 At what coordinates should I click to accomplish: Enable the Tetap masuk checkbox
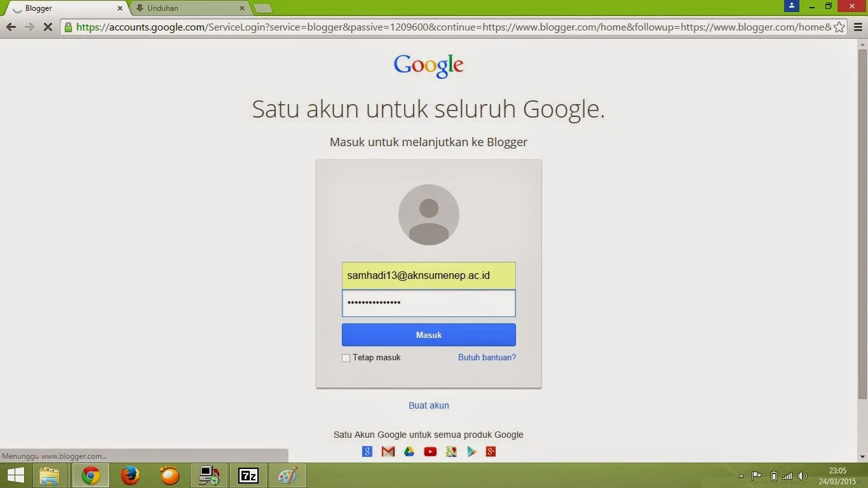click(x=346, y=358)
